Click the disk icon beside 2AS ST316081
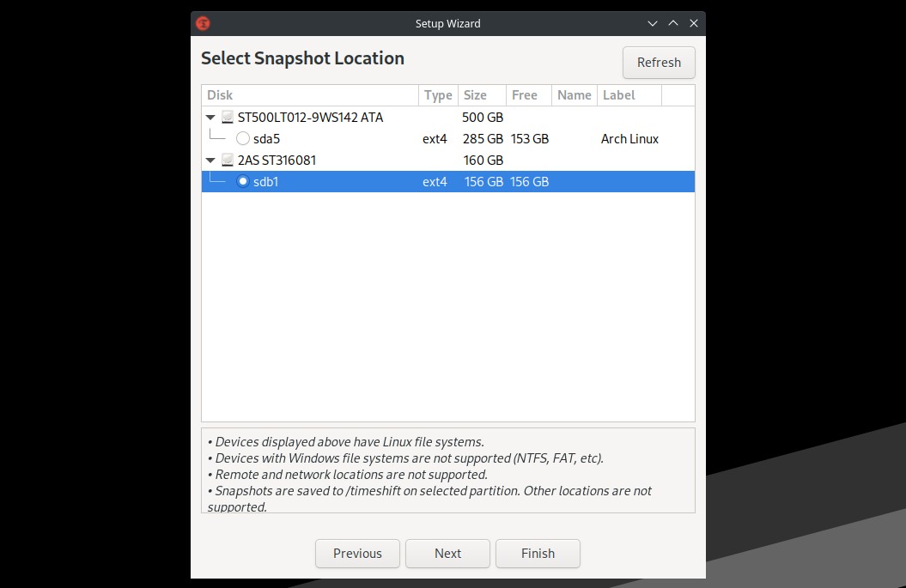This screenshot has height=588, width=906. 228,160
